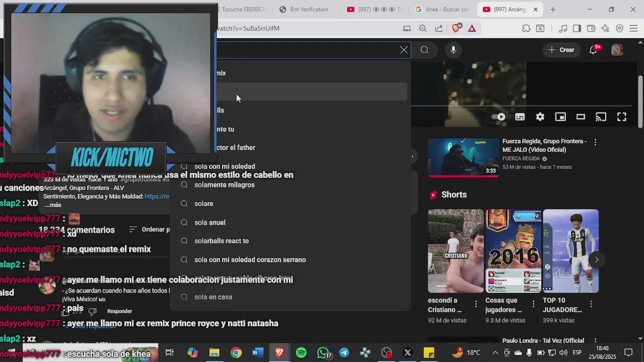Select suggestion solamente milagros
Screen dimensions: 644x362
coord(290,185)
